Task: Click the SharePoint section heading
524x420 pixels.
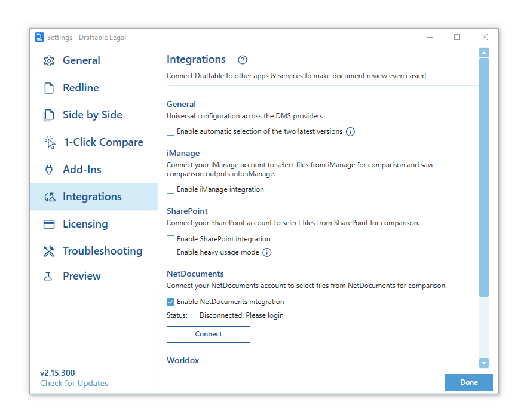Action: tap(187, 211)
